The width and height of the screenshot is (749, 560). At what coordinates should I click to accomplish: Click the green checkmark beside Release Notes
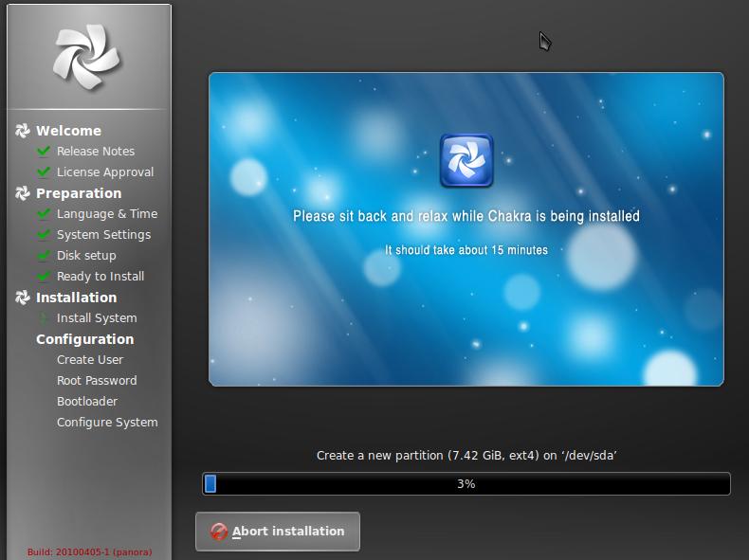click(43, 152)
